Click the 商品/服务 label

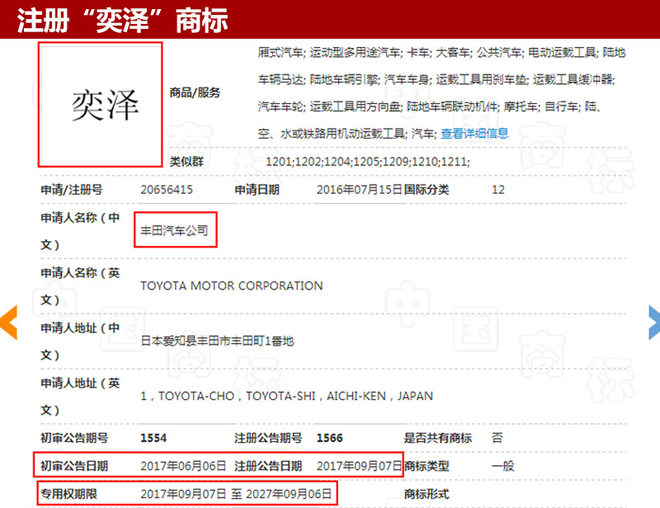[x=194, y=93]
